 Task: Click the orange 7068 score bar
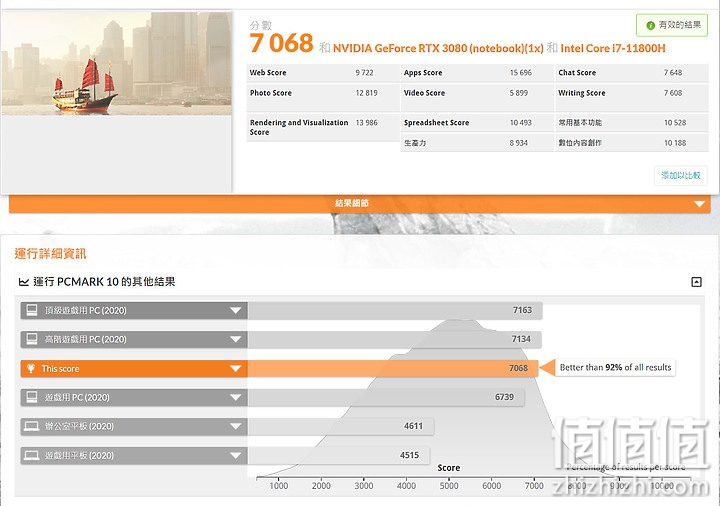click(393, 368)
